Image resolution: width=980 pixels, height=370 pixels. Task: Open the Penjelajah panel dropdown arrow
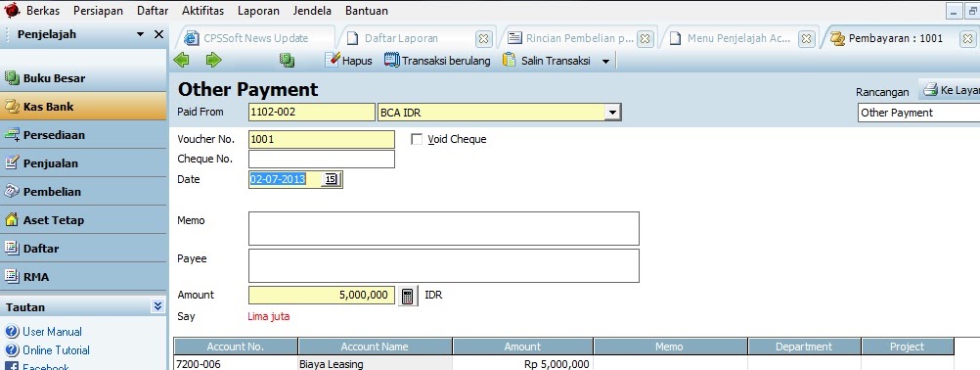pyautogui.click(x=141, y=34)
